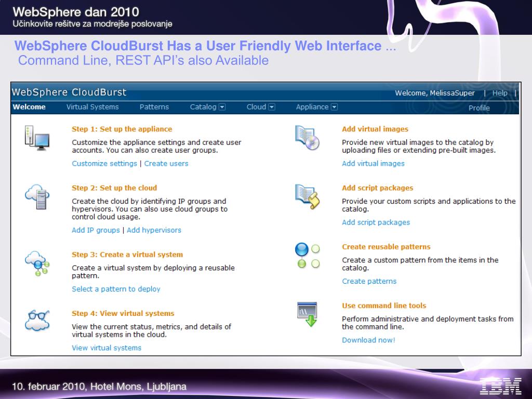Click the WebSphere CloudBurst banner title
This screenshot has height=399, width=532.
tap(69, 92)
